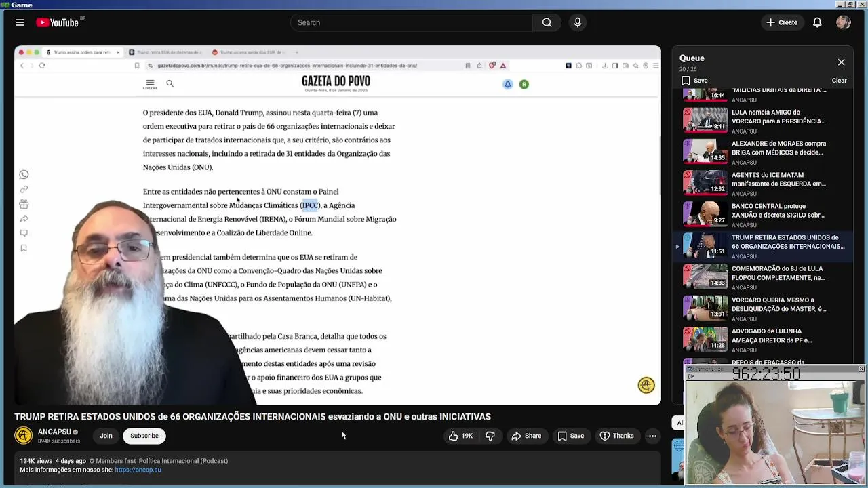This screenshot has height=488, width=868.
Task: Click the Gazeta page search magnifier
Action: 170,83
